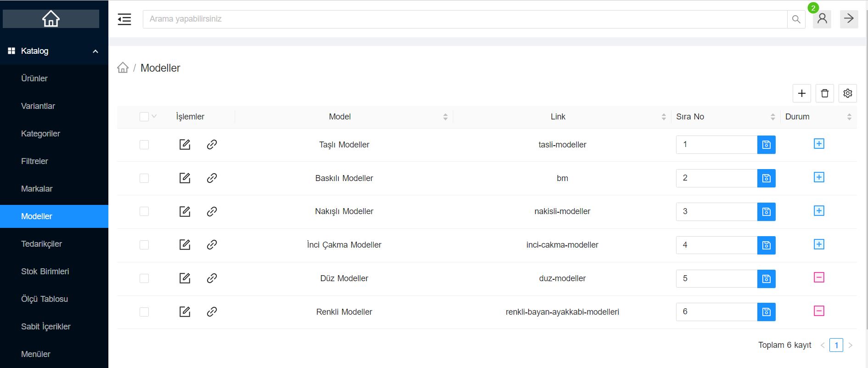Image resolution: width=868 pixels, height=368 pixels.
Task: Save order number for Nakışlı Modeller
Action: (x=767, y=212)
